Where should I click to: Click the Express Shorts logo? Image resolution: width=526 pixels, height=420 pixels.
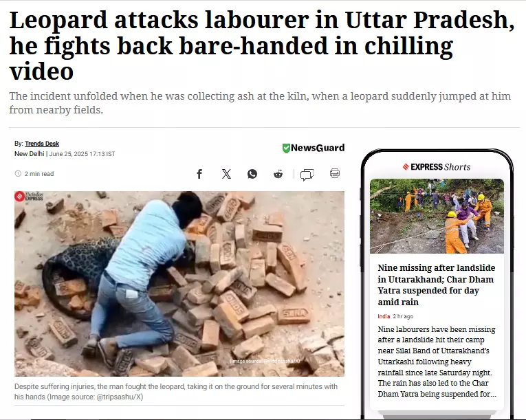[437, 167]
